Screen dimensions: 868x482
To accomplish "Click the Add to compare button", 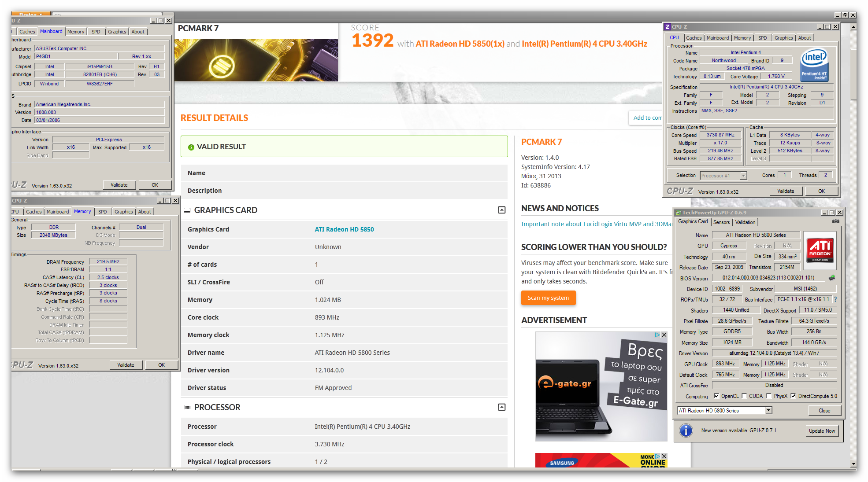I will (645, 118).
